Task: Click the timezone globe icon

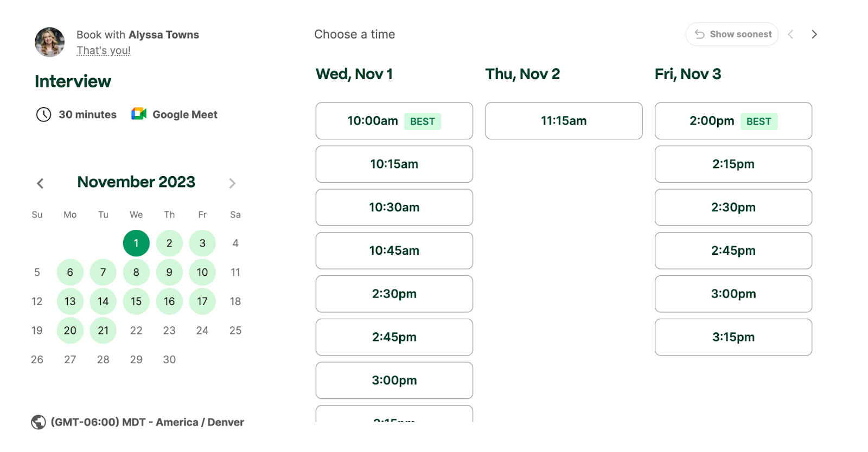Action: coord(39,422)
